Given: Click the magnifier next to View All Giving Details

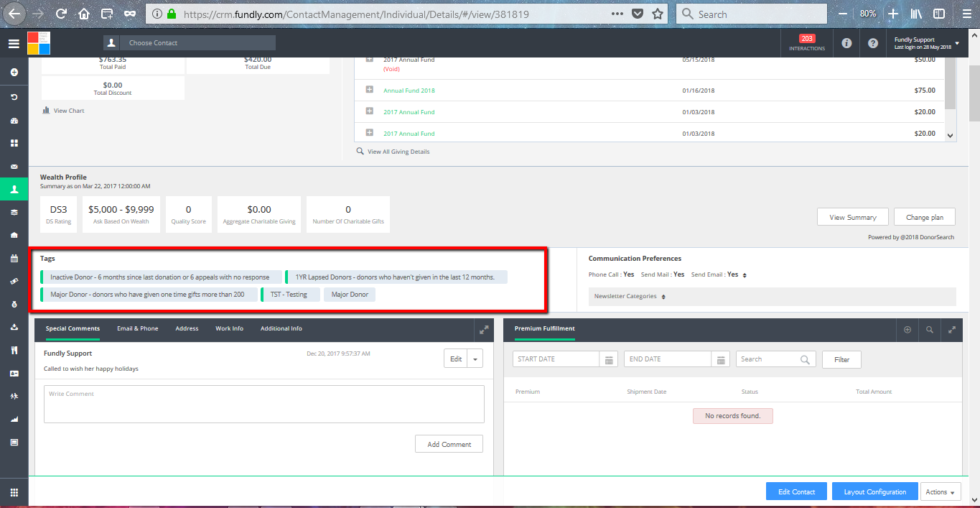Looking at the screenshot, I should 360,152.
